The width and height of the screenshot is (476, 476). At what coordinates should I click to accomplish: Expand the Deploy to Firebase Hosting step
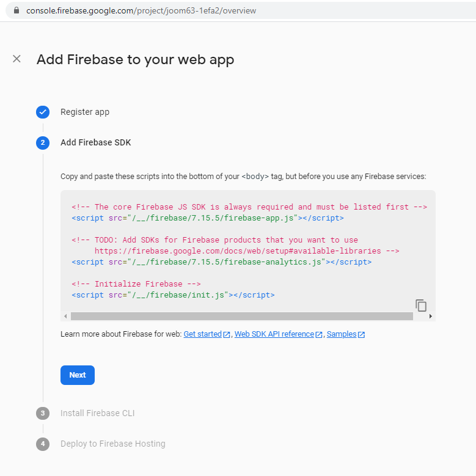pos(112,444)
